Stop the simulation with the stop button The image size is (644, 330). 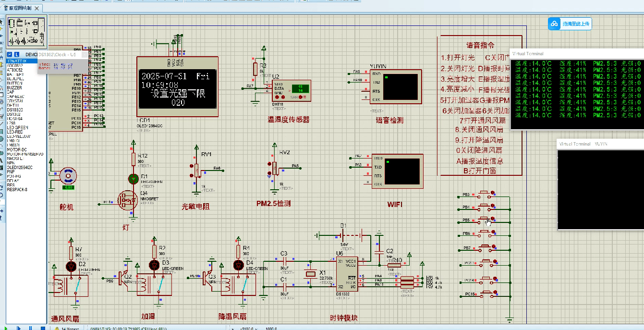point(43,329)
